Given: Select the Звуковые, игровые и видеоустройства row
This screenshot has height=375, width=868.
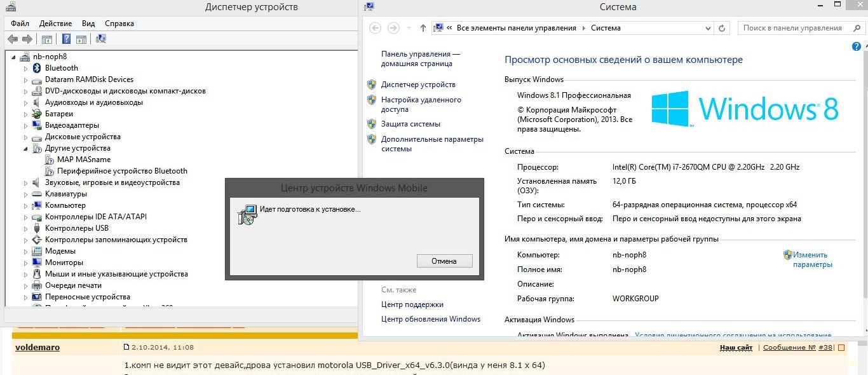Looking at the screenshot, I should 112,182.
